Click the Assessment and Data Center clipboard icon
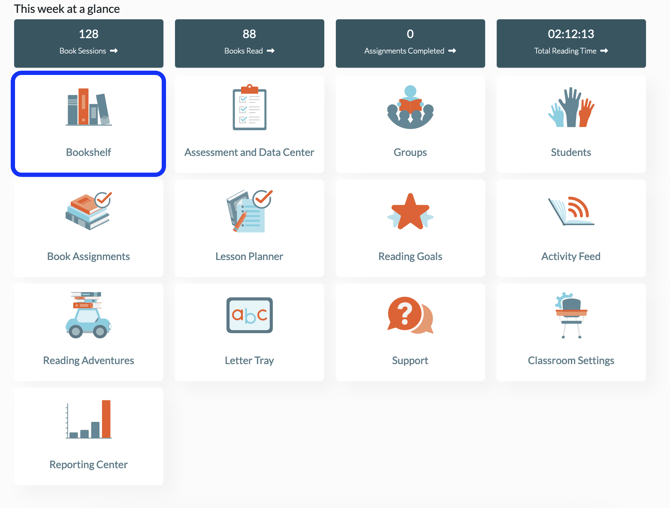Image resolution: width=670 pixels, height=508 pixels. coord(249,108)
